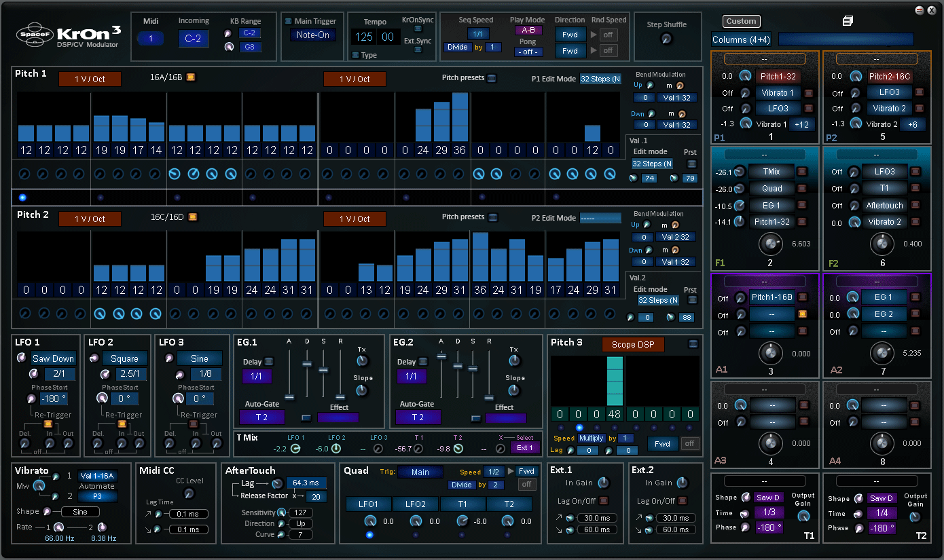Toggle the EG.1 Delay switch
This screenshot has height=560, width=944.
coord(269,362)
